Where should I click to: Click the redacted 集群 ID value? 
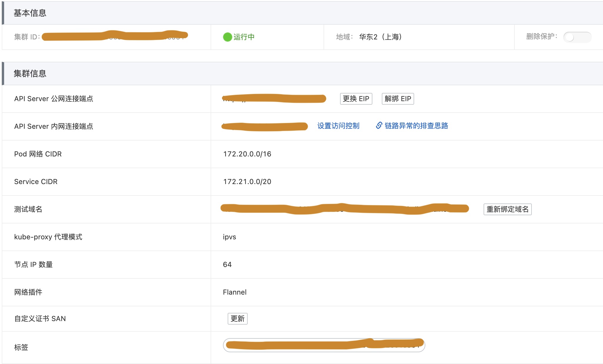pyautogui.click(x=115, y=36)
